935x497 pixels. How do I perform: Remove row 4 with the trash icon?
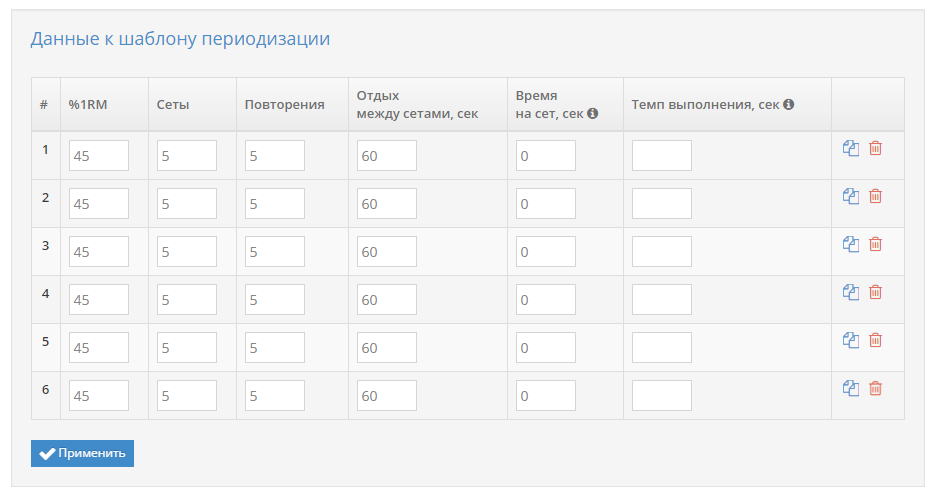click(875, 292)
